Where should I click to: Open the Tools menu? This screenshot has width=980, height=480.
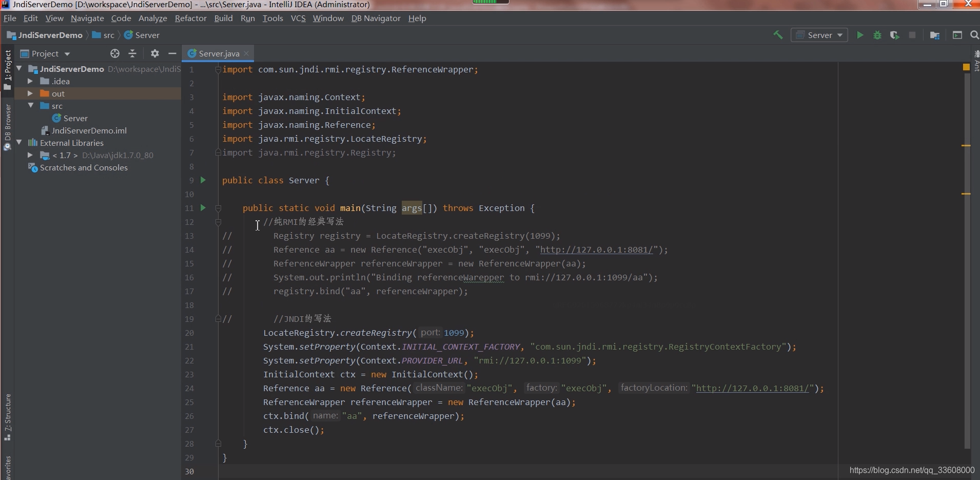pyautogui.click(x=272, y=18)
